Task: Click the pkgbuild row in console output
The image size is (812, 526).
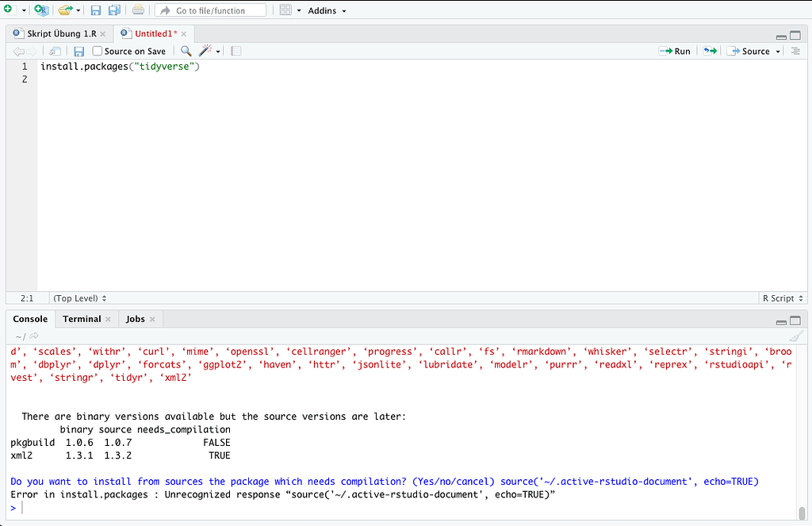Action: click(121, 443)
